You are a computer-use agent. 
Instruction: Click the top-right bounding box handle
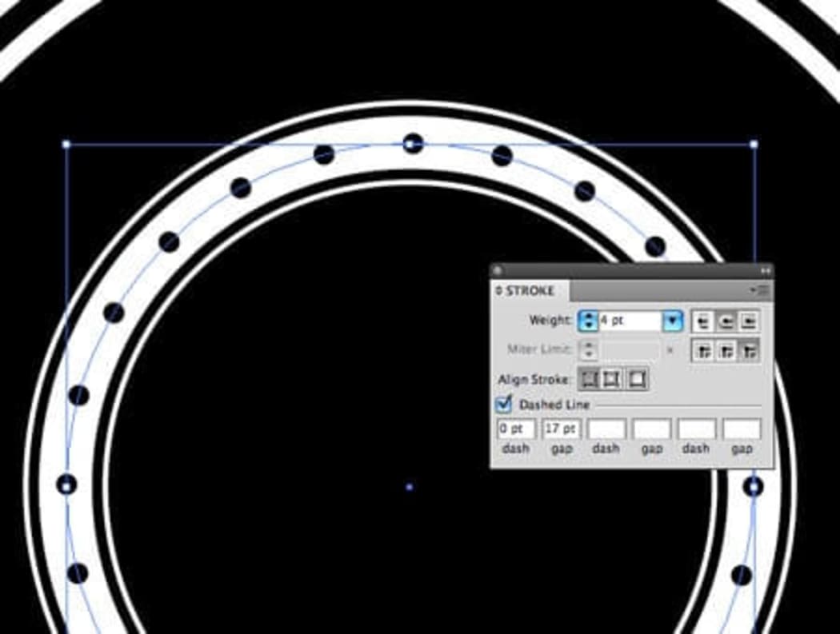(754, 144)
